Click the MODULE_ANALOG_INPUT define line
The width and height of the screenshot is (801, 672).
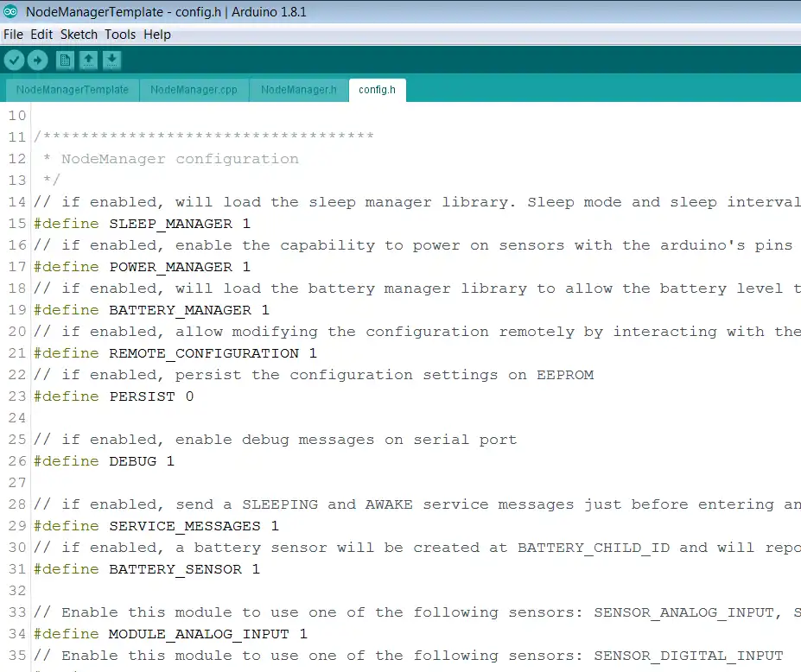pos(170,634)
